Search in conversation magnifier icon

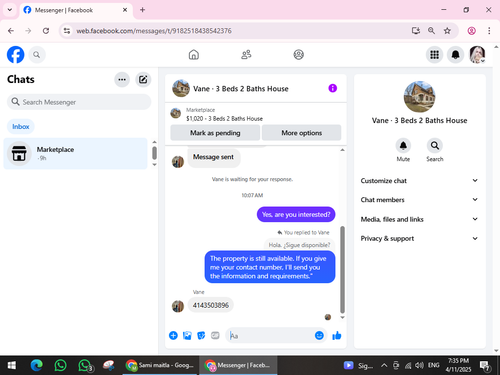[435, 146]
